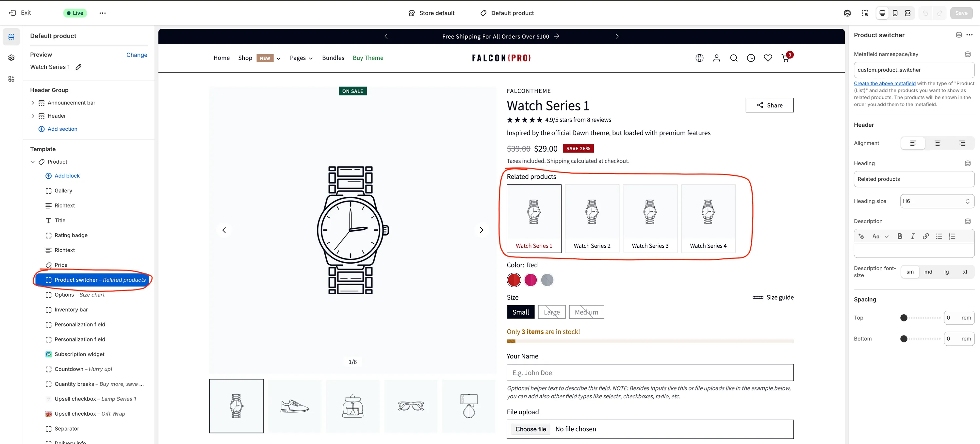980x444 pixels.
Task: Open theme settings gear in sidebar
Action: [x=11, y=58]
